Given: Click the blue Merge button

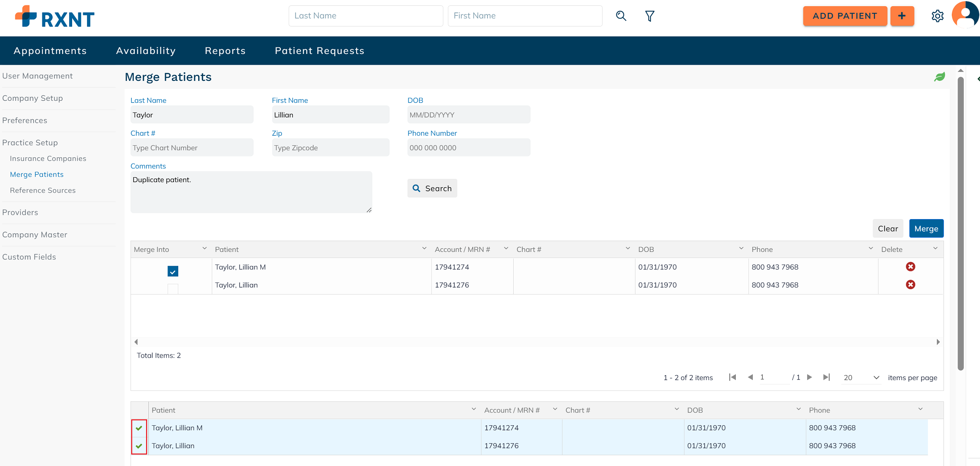Looking at the screenshot, I should (926, 229).
